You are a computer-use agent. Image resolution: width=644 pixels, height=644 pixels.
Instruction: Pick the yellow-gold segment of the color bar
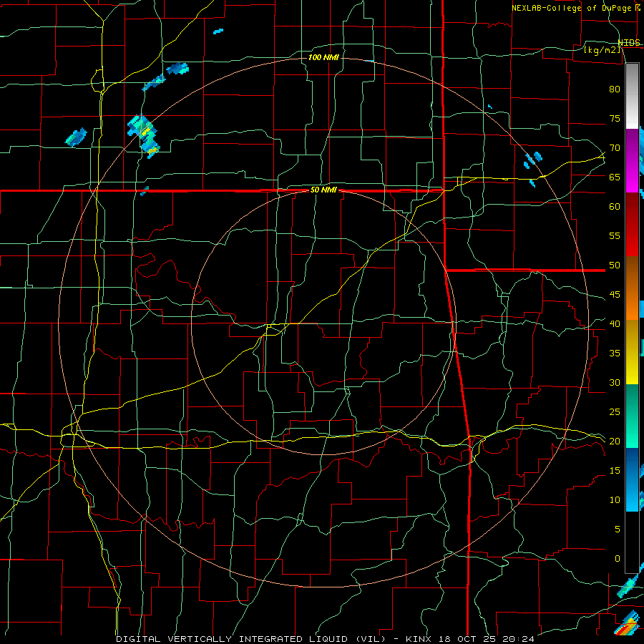[632, 352]
